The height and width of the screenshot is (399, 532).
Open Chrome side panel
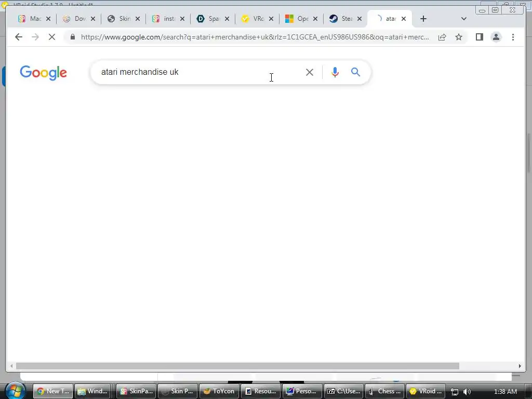click(479, 37)
